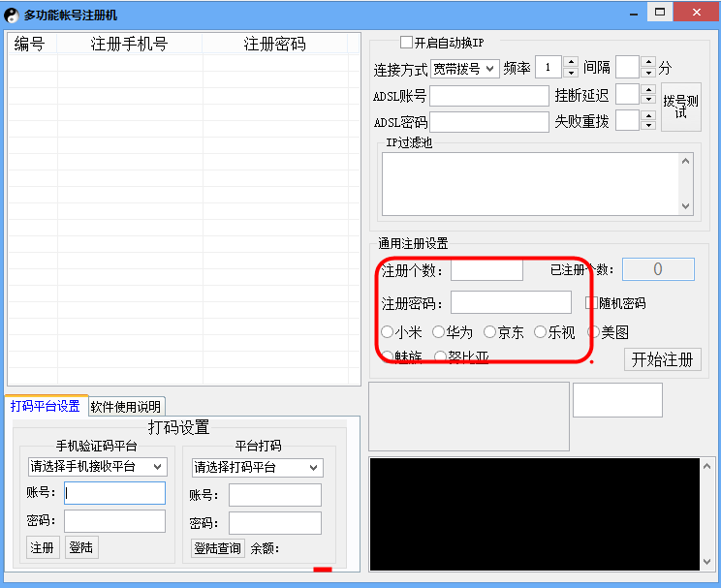The image size is (721, 588).
Task: Click the black log panel scrollbar down arrow
Action: 706,562
